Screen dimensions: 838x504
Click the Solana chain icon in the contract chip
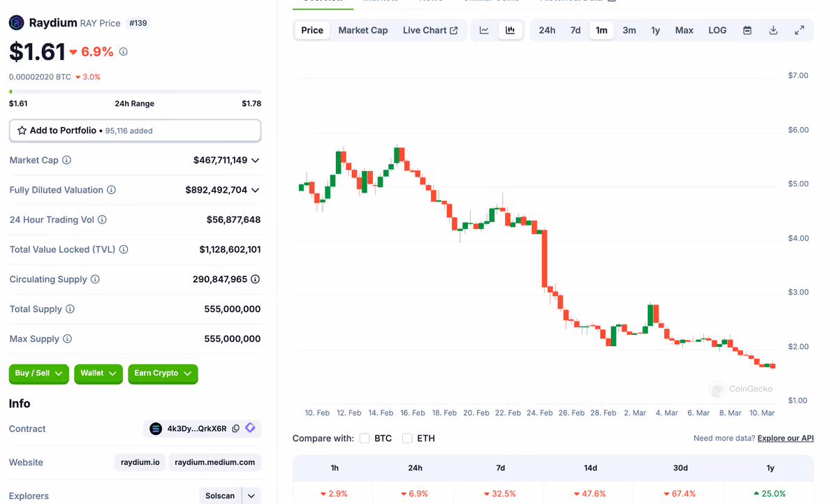click(156, 429)
